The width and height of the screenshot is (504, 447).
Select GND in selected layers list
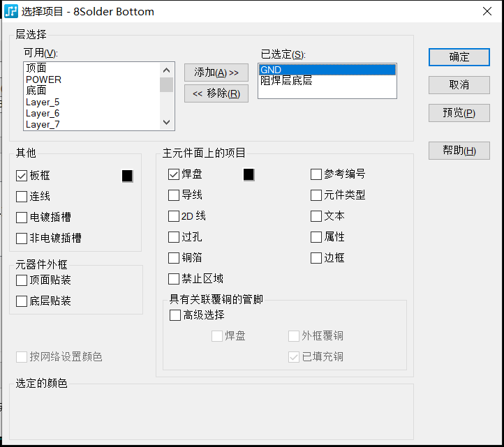327,70
